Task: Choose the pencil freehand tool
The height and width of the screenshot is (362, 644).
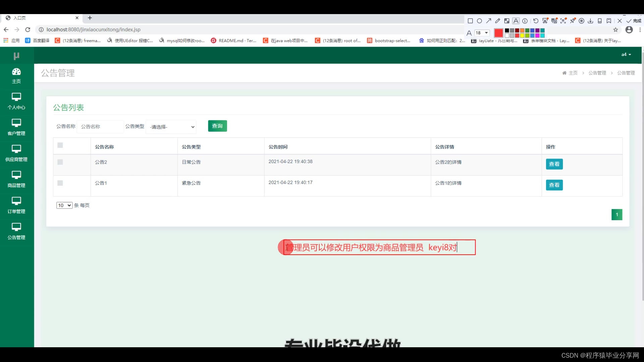Action: pyautogui.click(x=498, y=21)
